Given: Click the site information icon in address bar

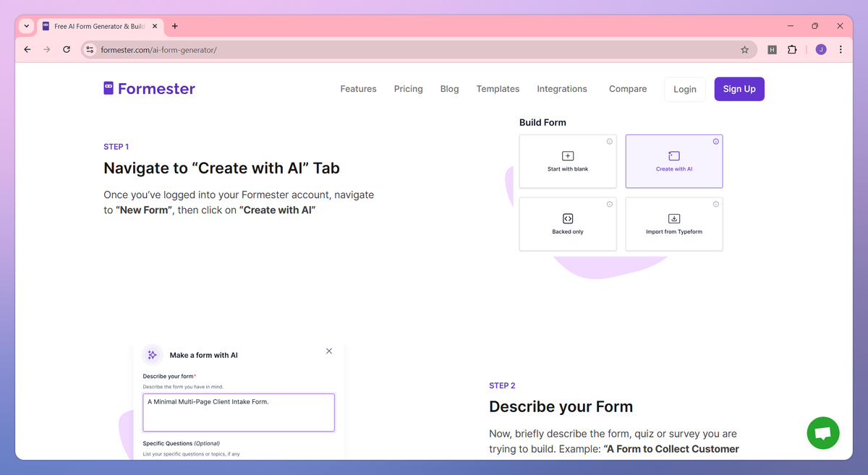Looking at the screenshot, I should point(90,50).
